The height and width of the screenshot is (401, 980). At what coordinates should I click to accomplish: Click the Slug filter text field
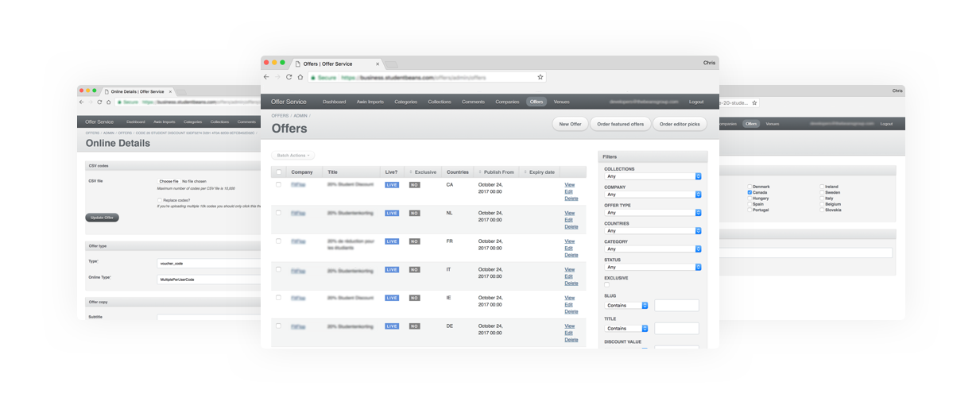676,306
